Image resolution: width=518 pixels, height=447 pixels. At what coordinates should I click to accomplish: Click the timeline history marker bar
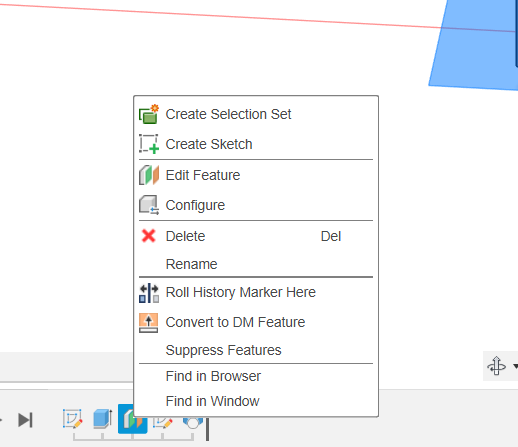(207, 428)
